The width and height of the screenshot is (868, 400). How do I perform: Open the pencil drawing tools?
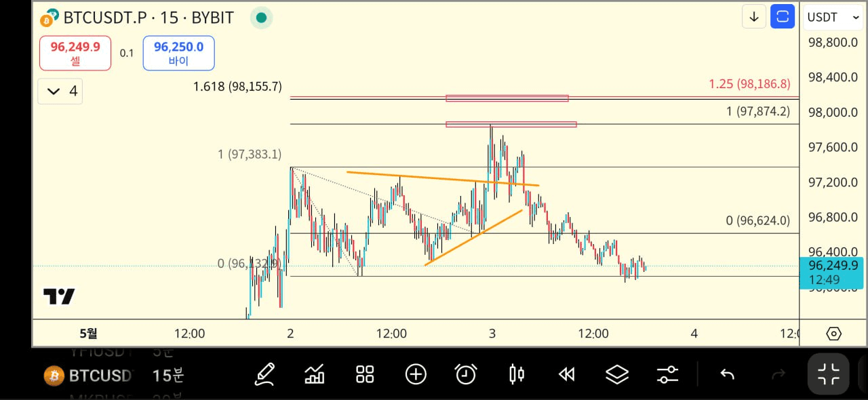[x=264, y=374]
